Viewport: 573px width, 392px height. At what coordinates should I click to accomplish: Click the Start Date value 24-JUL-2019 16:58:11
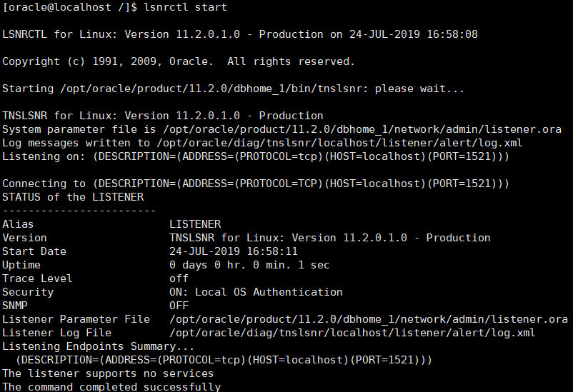coord(234,251)
